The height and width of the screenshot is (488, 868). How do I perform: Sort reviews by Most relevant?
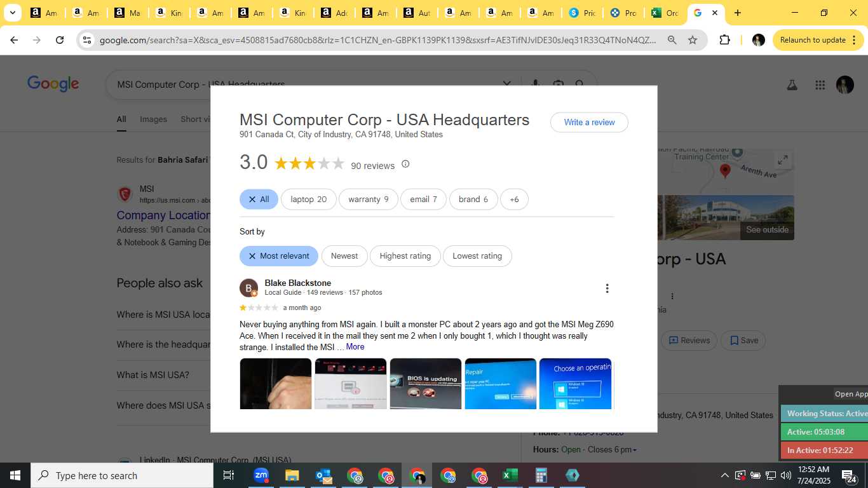click(279, 255)
